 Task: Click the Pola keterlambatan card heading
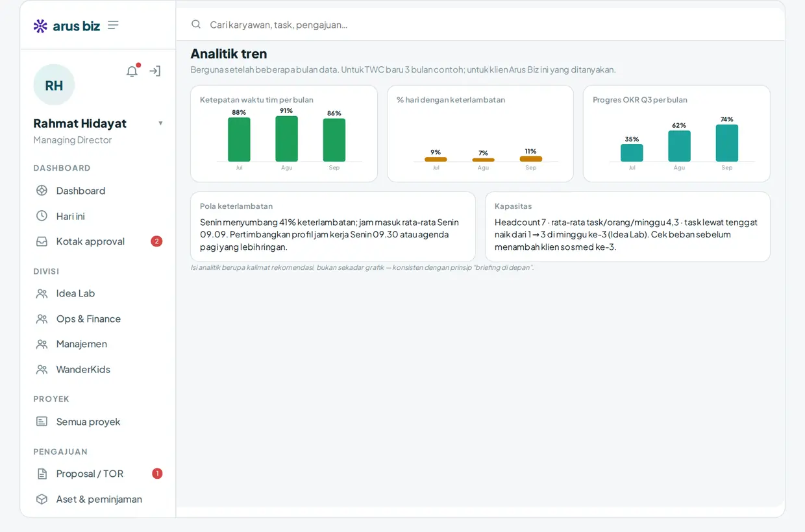point(236,206)
